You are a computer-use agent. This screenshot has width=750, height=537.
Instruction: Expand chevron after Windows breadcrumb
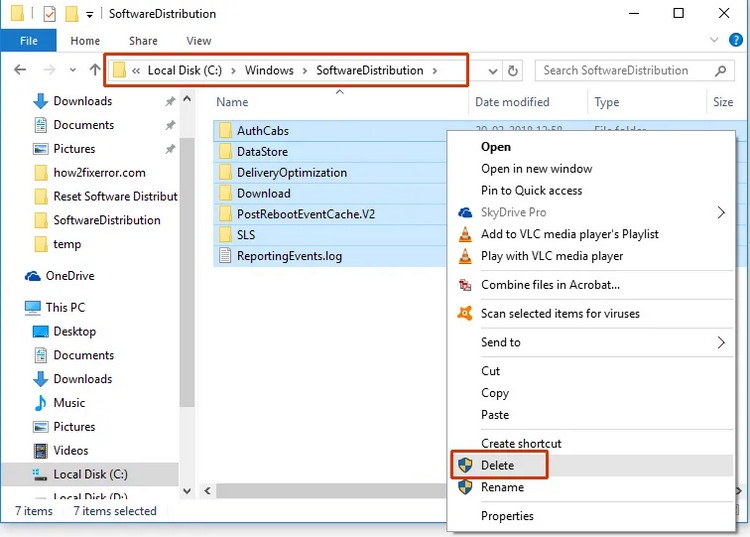(305, 71)
